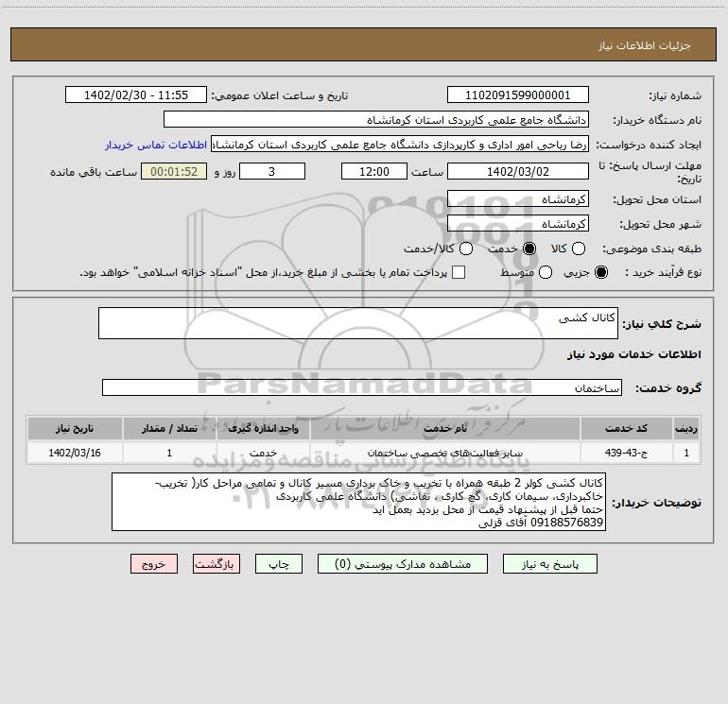
Task: Click the اطلاعات خدمات مورد نیاز heading
Action: pyautogui.click(x=633, y=354)
